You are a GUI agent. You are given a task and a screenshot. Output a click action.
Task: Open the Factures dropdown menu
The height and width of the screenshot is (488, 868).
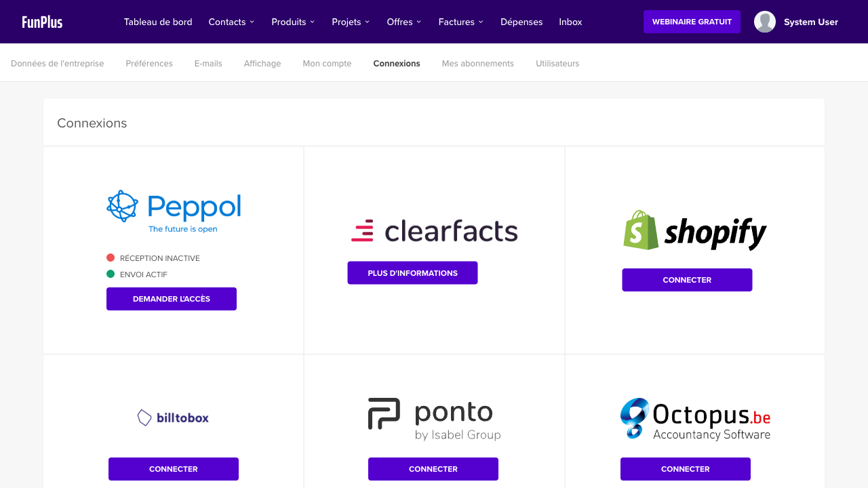pos(460,22)
